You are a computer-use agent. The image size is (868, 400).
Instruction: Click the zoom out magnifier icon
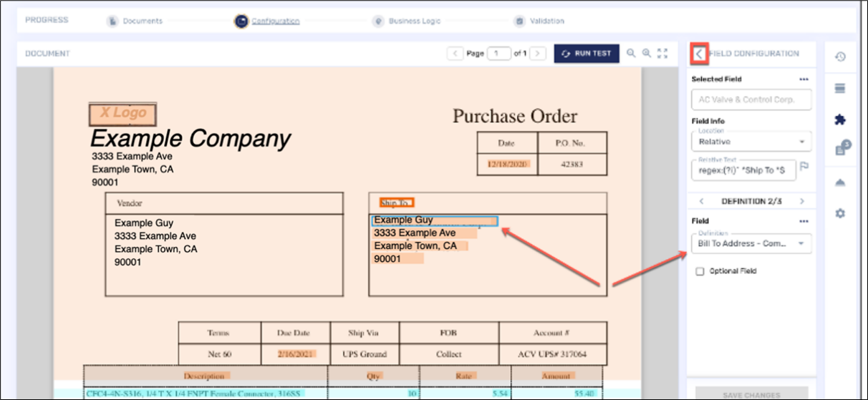(x=631, y=53)
